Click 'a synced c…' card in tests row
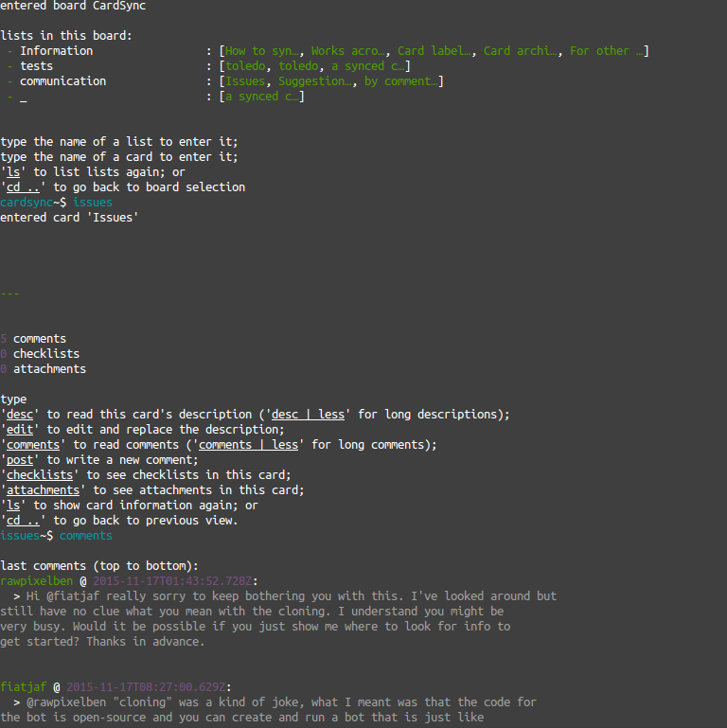This screenshot has width=727, height=728. coord(367,66)
